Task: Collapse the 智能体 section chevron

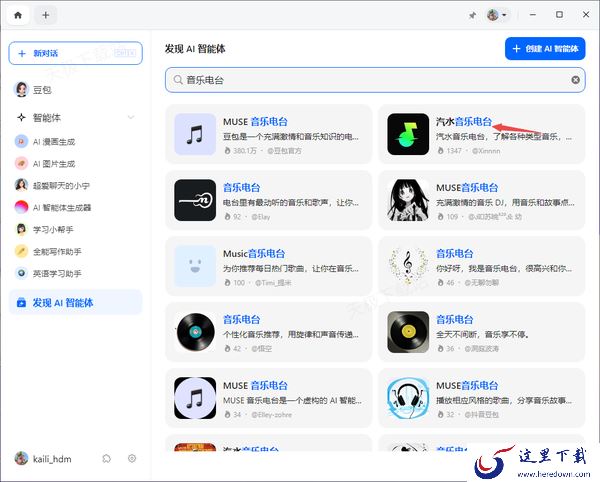Action: pyautogui.click(x=131, y=117)
